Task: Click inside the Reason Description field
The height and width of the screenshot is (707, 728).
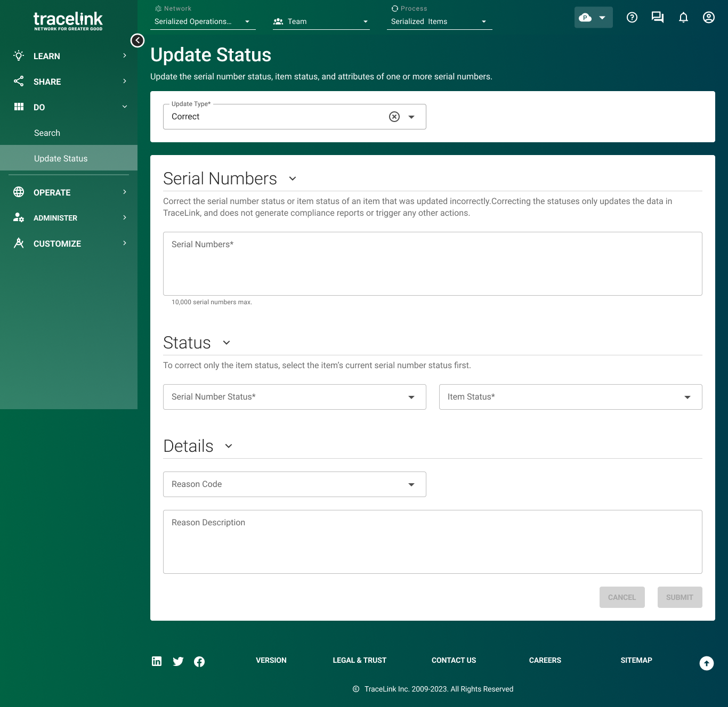Action: pyautogui.click(x=432, y=541)
